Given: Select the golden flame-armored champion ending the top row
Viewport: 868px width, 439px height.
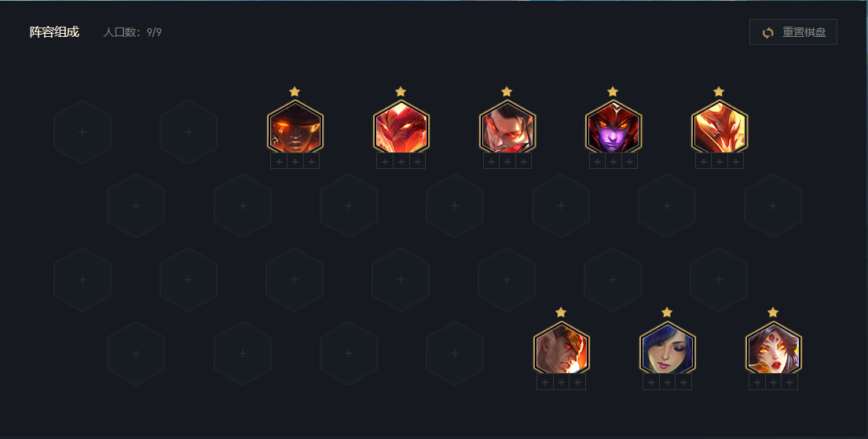Looking at the screenshot, I should (x=719, y=128).
